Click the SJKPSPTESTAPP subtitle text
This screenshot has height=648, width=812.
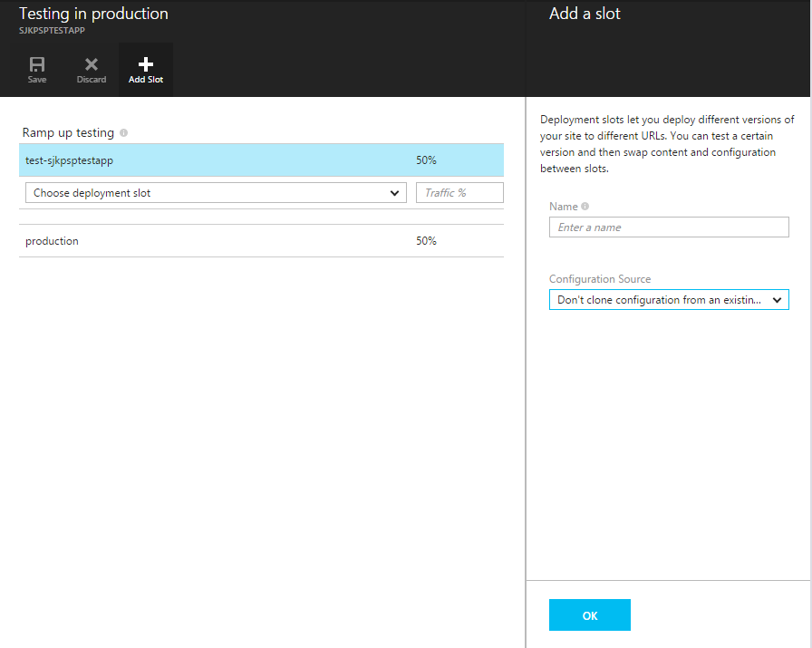click(x=52, y=30)
